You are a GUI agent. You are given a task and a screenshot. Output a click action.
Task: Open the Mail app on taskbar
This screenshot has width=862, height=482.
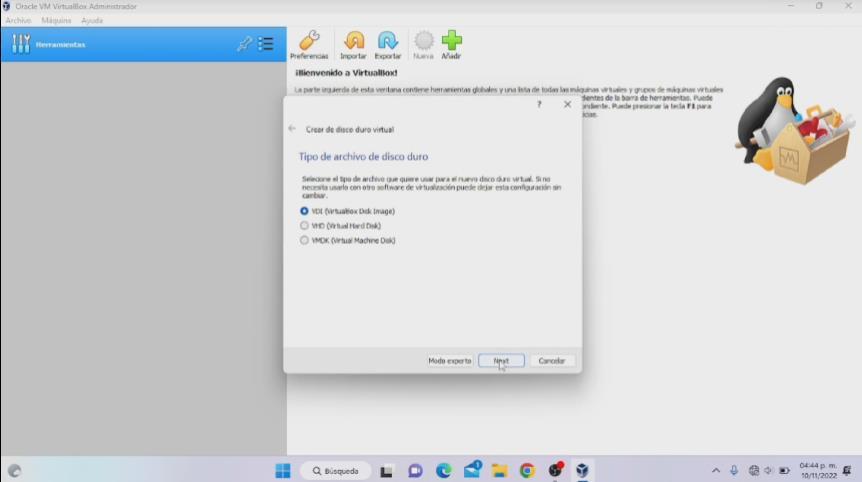click(x=472, y=470)
